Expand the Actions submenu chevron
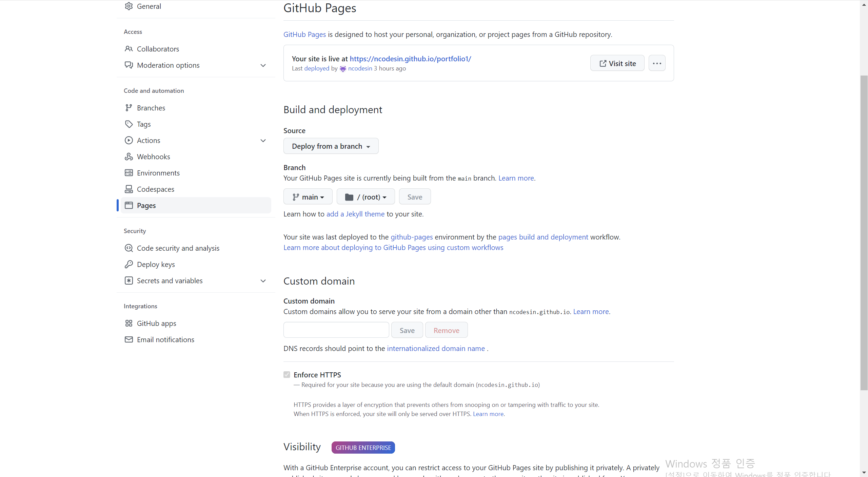This screenshot has width=868, height=477. 263,141
